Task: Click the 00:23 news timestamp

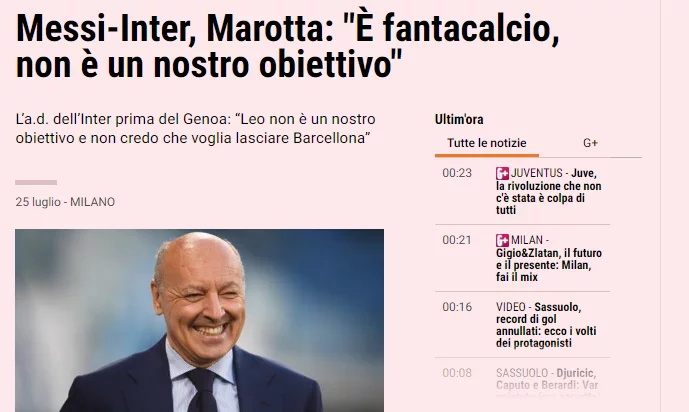Action: click(x=457, y=173)
